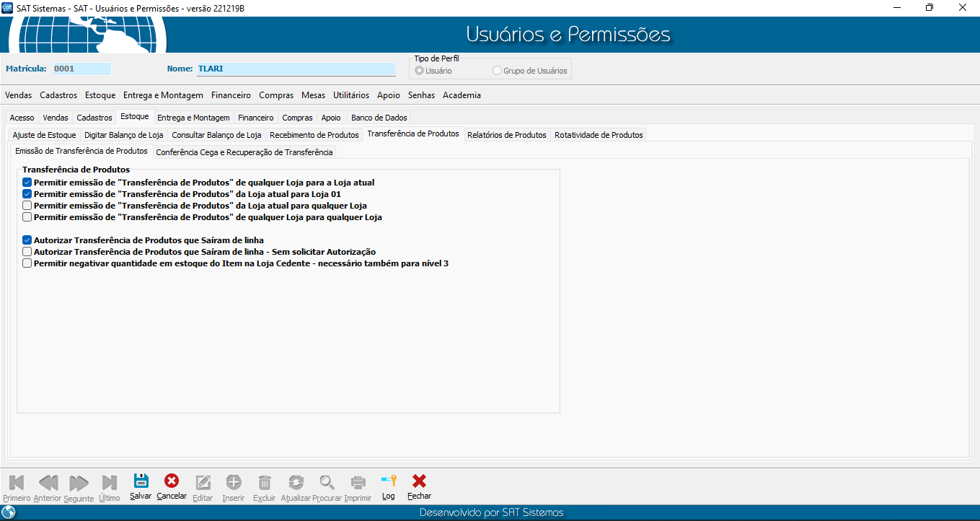Click the Imprimir printer icon
The width and height of the screenshot is (980, 521).
[358, 482]
